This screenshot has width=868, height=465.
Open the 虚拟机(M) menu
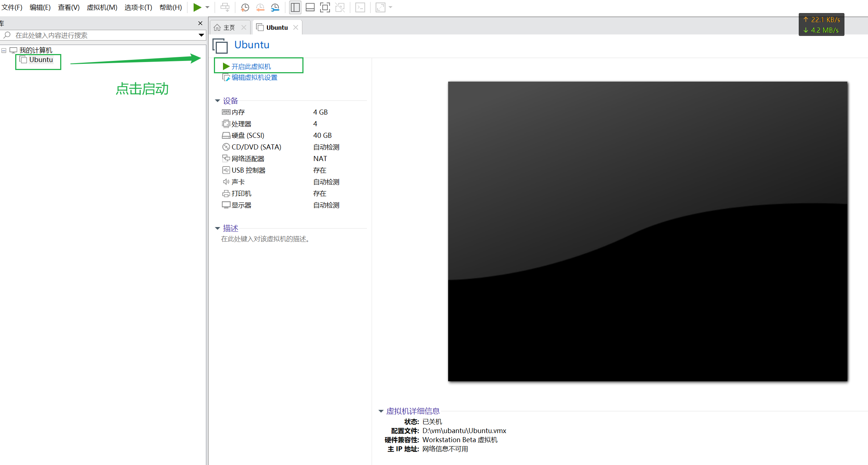[102, 7]
